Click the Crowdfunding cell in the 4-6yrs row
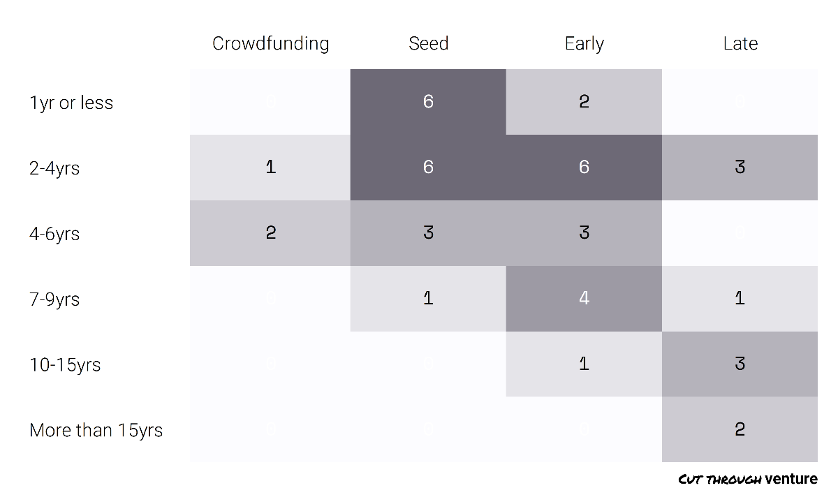 pos(270,233)
